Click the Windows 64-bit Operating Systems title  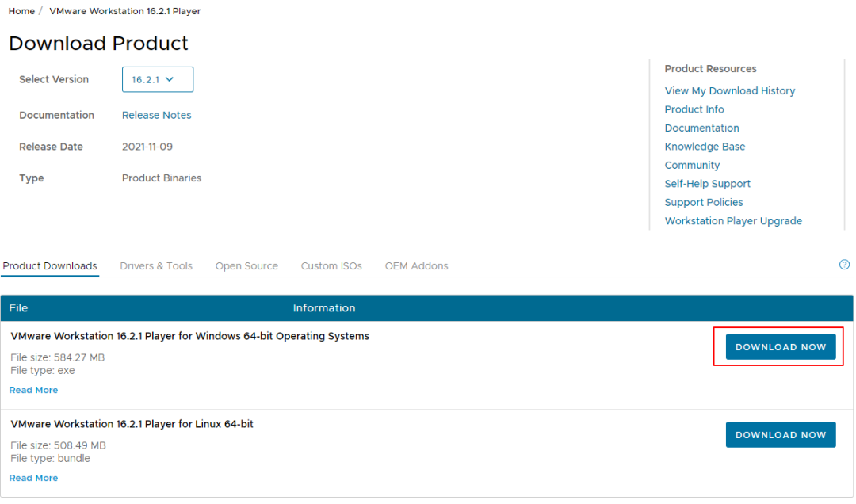[x=189, y=336]
